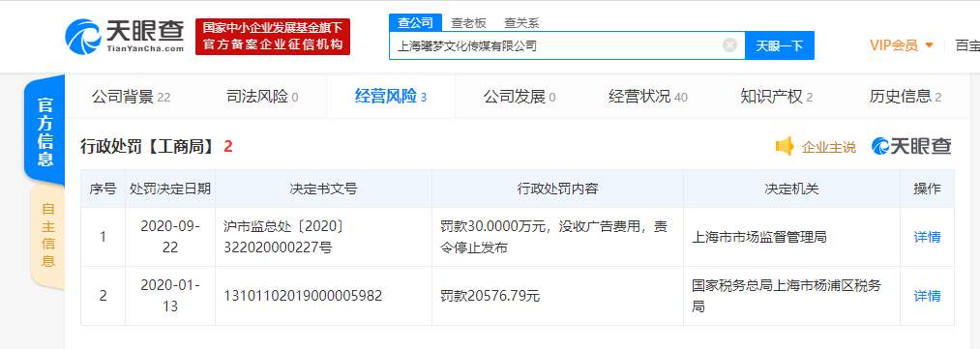The width and height of the screenshot is (980, 349).
Task: Click the 决定机关 column header
Action: click(x=791, y=189)
